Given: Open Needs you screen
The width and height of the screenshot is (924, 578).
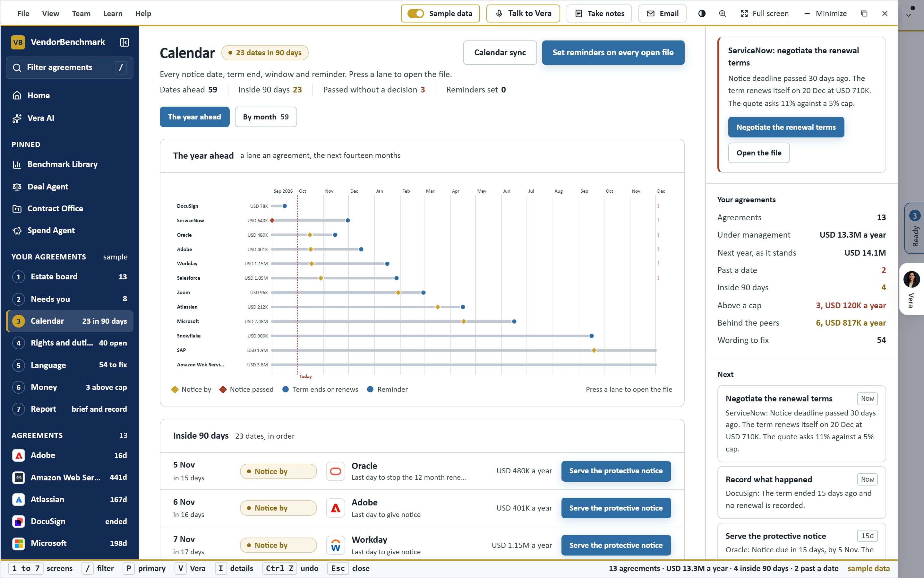Looking at the screenshot, I should 70,299.
